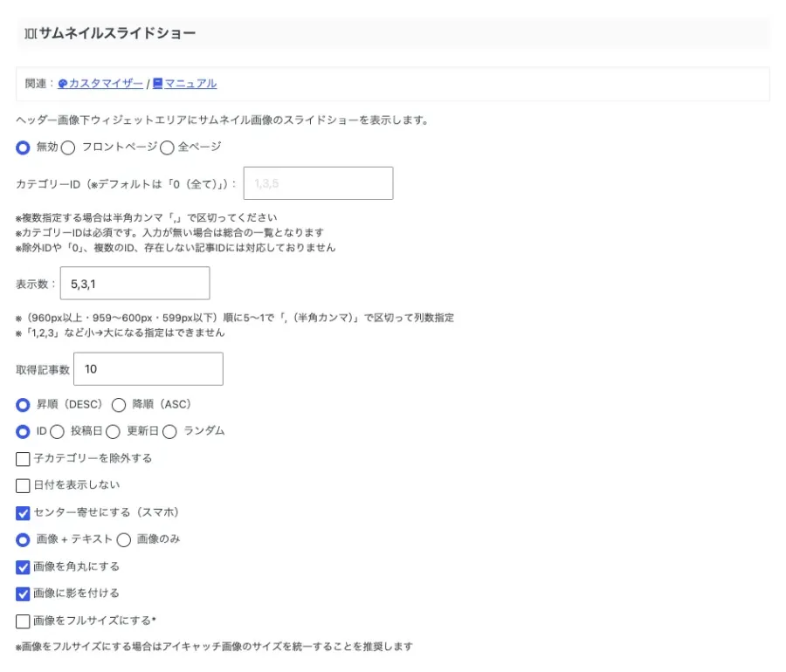Select the 無効 radio button

point(23,147)
